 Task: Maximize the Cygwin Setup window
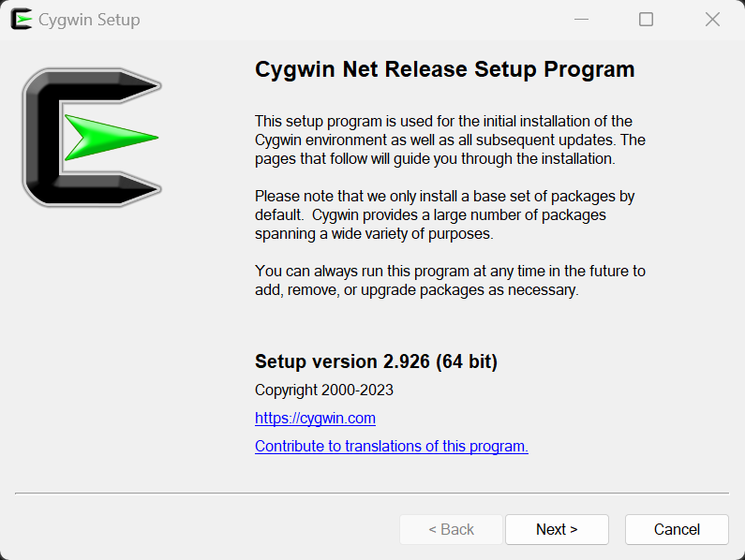point(646,20)
